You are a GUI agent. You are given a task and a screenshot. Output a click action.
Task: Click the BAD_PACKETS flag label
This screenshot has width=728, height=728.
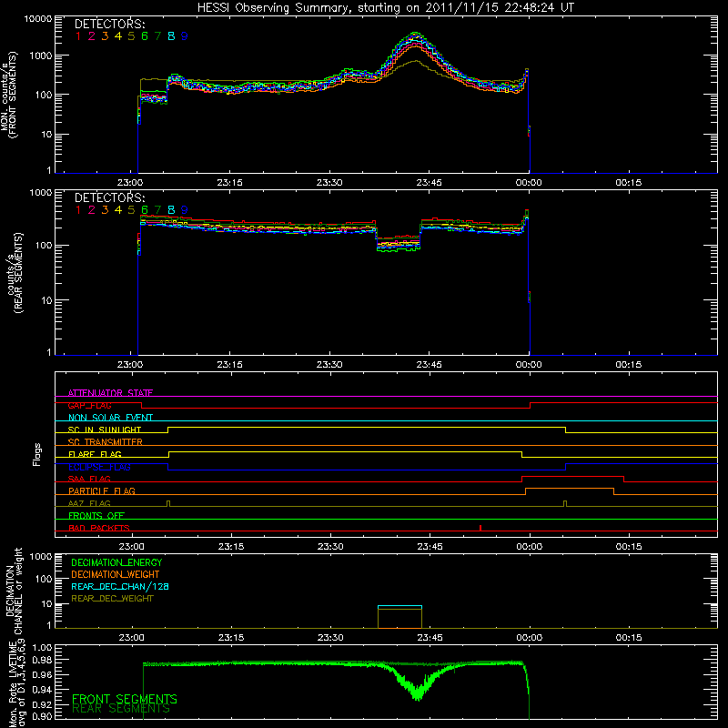99,528
